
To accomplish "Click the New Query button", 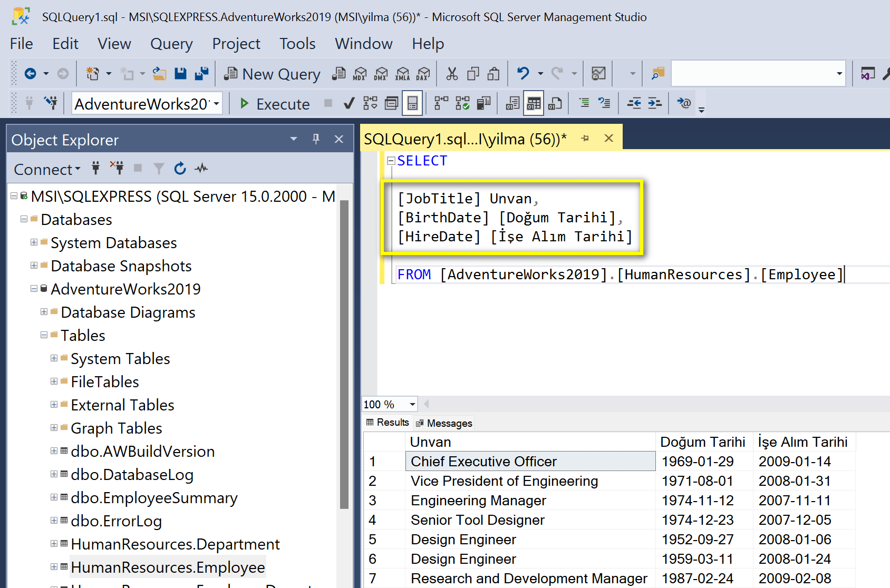I will pos(272,74).
